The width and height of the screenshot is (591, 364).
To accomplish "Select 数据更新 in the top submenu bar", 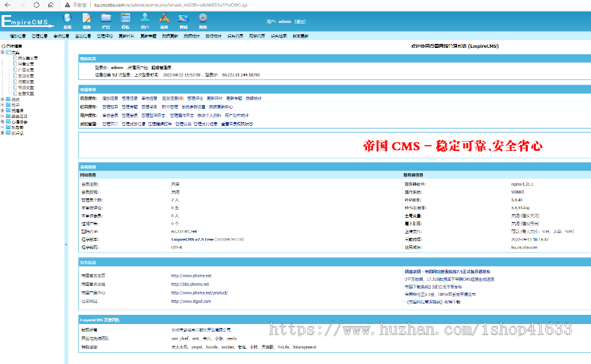I will pos(170,36).
